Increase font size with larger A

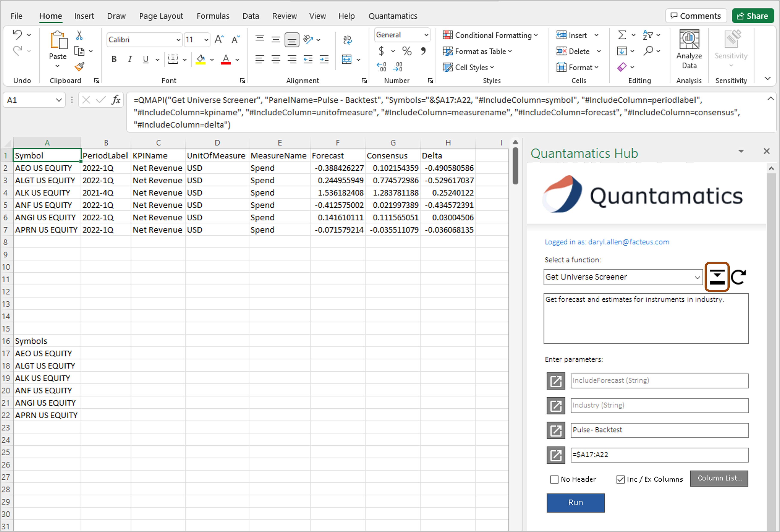click(219, 40)
